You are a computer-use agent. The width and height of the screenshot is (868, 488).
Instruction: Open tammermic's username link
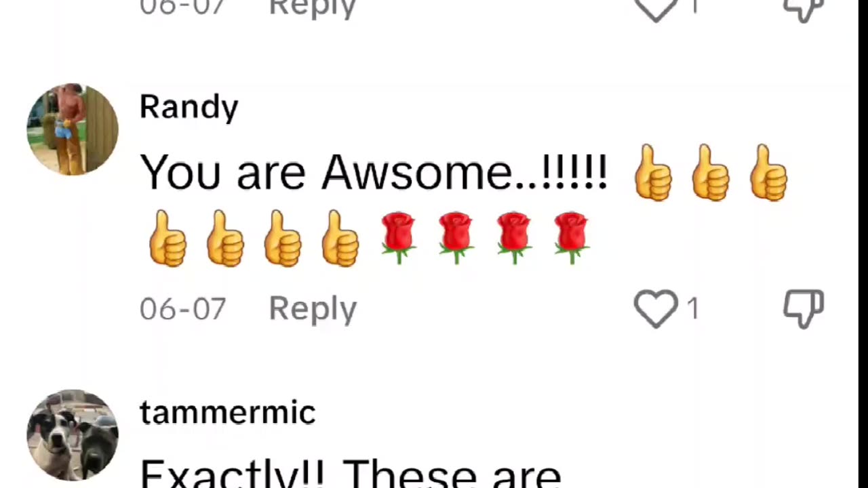click(x=228, y=413)
